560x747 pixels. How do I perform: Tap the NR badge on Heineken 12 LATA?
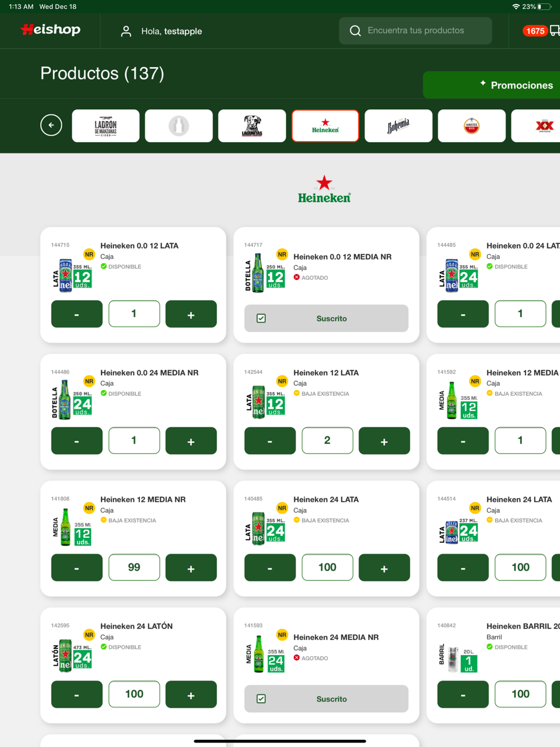[x=282, y=381]
